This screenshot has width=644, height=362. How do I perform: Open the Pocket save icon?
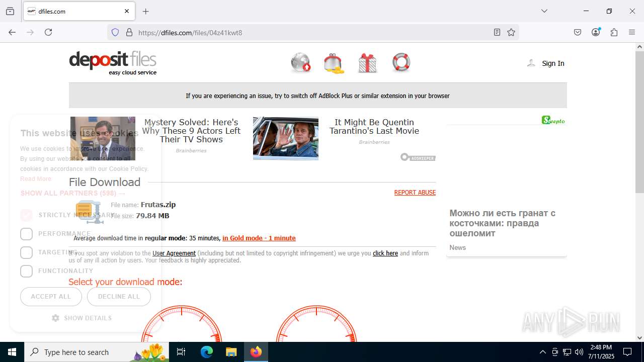click(578, 32)
